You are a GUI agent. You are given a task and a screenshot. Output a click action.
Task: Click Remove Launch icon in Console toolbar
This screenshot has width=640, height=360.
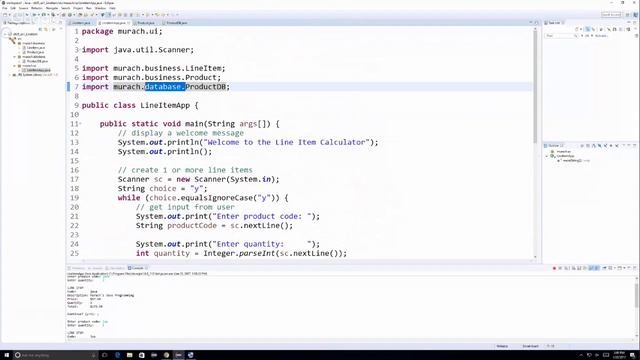point(560,268)
